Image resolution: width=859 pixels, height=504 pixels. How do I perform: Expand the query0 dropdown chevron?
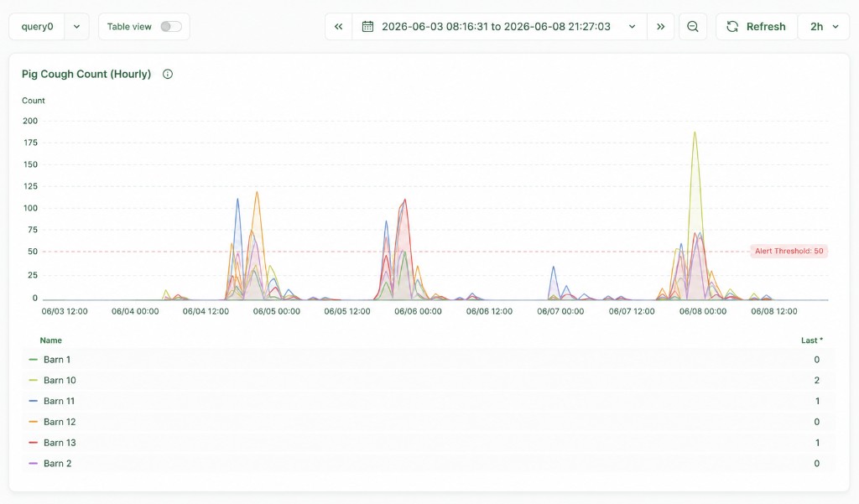point(76,26)
